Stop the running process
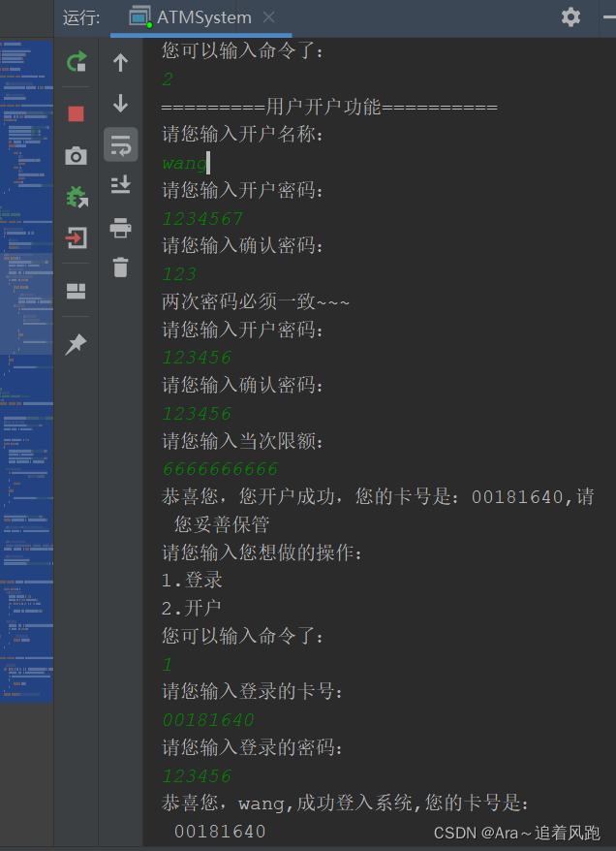The width and height of the screenshot is (616, 851). point(76,114)
